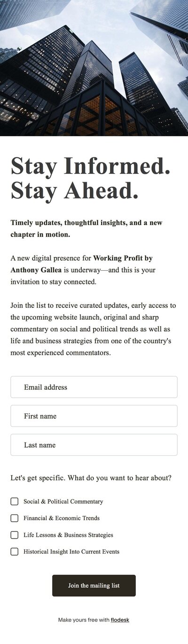Click the Social & Political Commentary label text
The image size is (188, 644).
click(63, 501)
